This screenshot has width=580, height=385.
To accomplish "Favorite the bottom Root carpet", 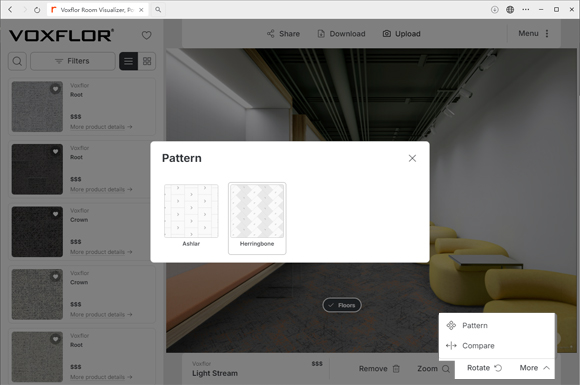I will (x=55, y=339).
